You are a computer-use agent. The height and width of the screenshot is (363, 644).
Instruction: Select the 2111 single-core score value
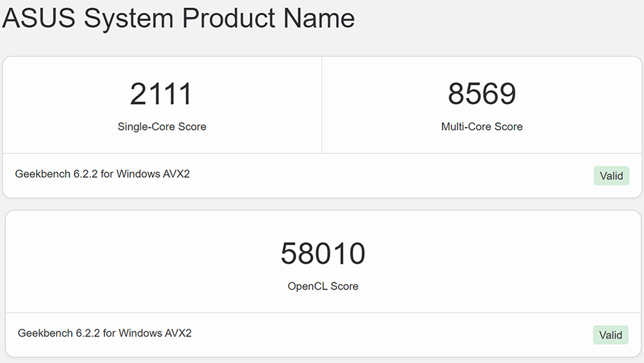(x=162, y=93)
